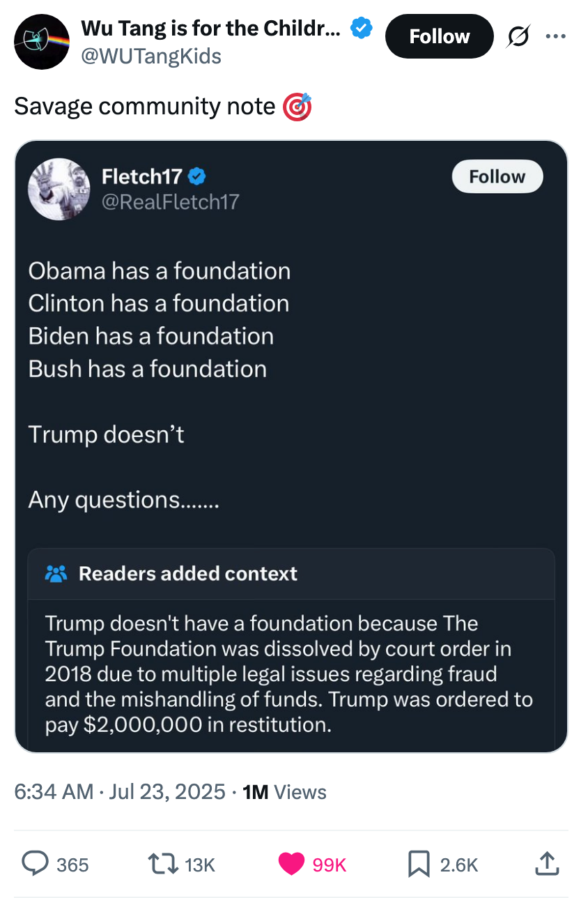Click the Grok slash-circle icon

pos(517,36)
